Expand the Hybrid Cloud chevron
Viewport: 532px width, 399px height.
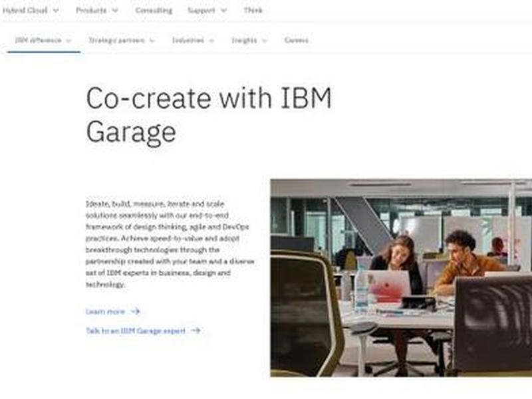click(x=56, y=11)
